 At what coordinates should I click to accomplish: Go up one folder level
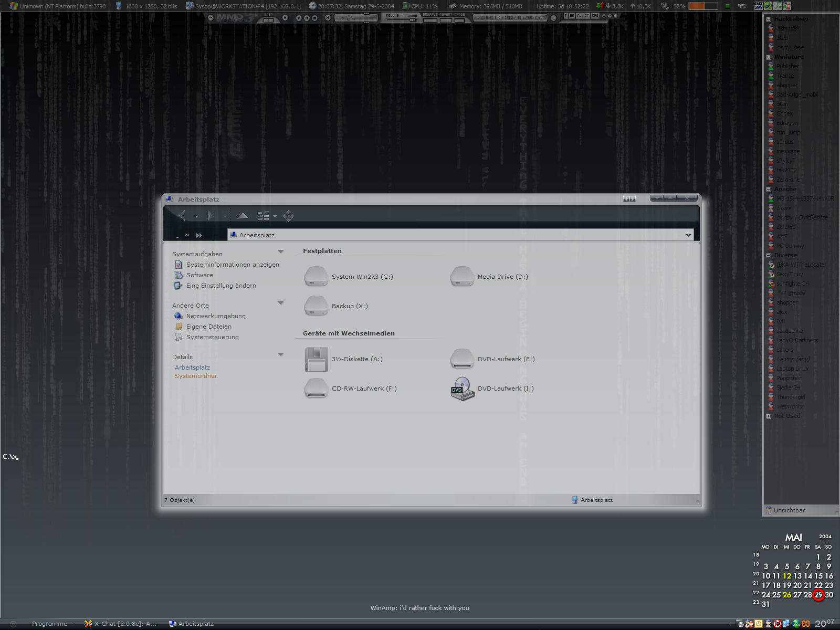243,216
